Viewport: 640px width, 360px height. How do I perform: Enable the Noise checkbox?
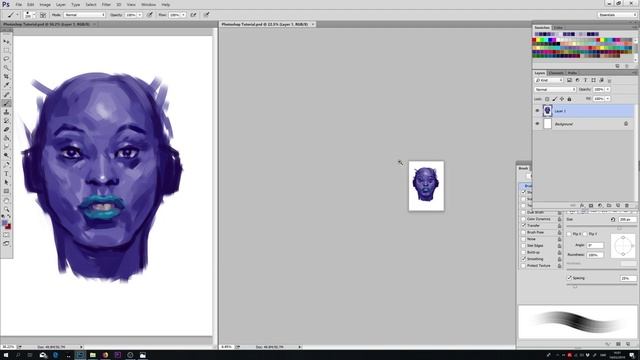pyautogui.click(x=524, y=239)
